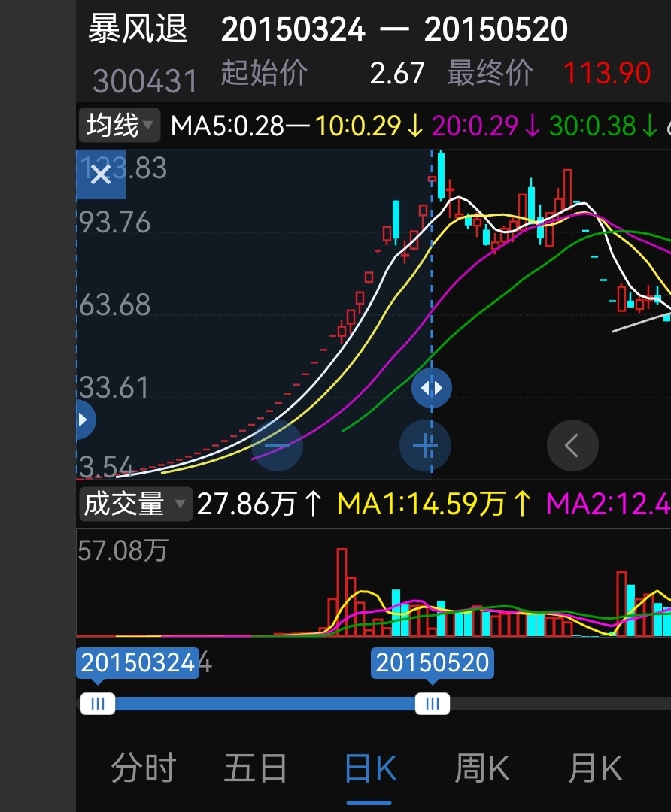This screenshot has width=671, height=812.
Task: Tap the blue range slider track
Action: (265, 704)
